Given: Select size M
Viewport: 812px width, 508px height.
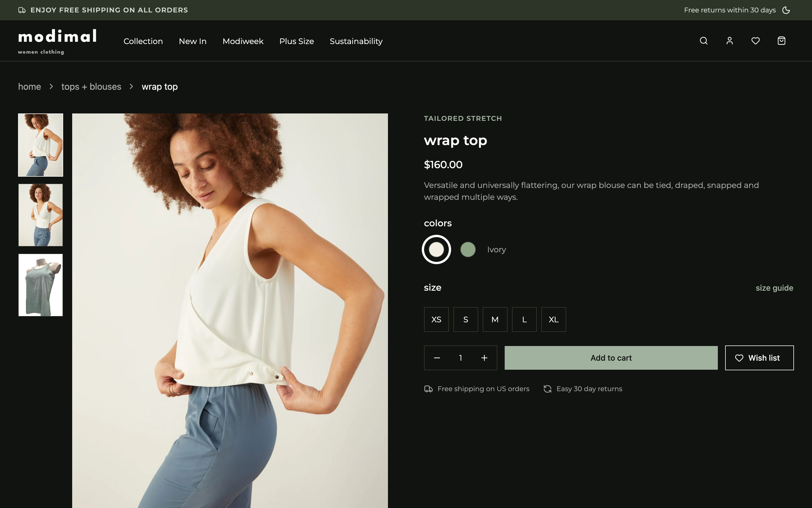Looking at the screenshot, I should coord(495,319).
